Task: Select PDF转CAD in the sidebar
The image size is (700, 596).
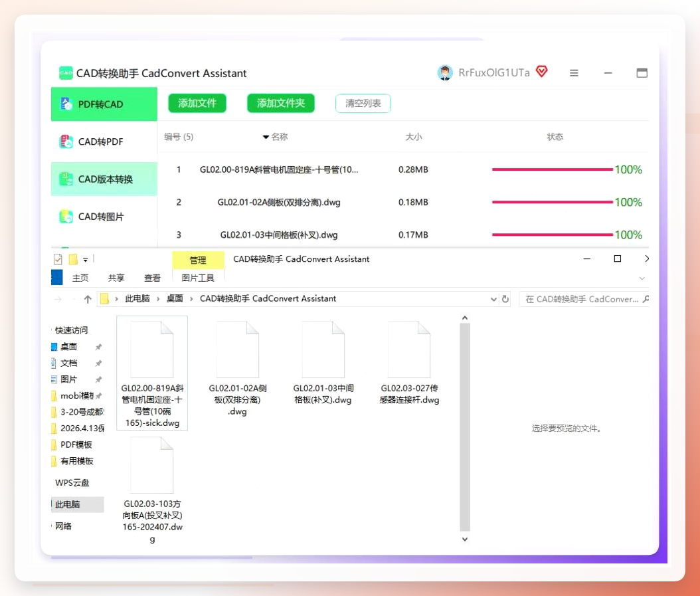Action: click(x=104, y=104)
